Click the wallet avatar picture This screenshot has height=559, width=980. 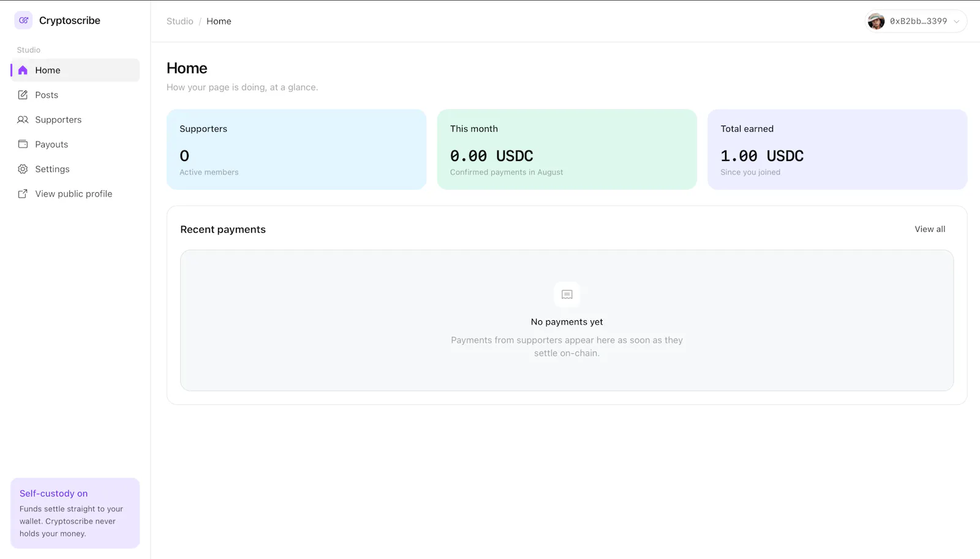coord(876,21)
